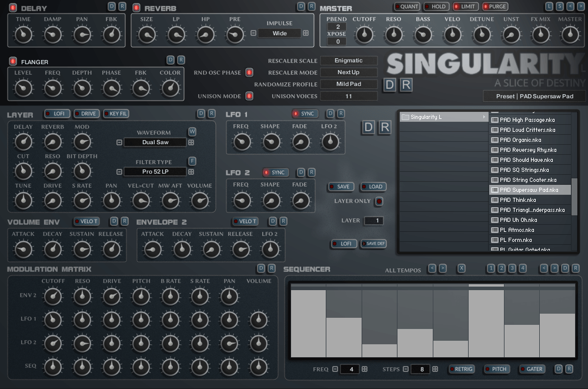Click the S icon in the Master header
The width and height of the screenshot is (588, 389).
(560, 6)
